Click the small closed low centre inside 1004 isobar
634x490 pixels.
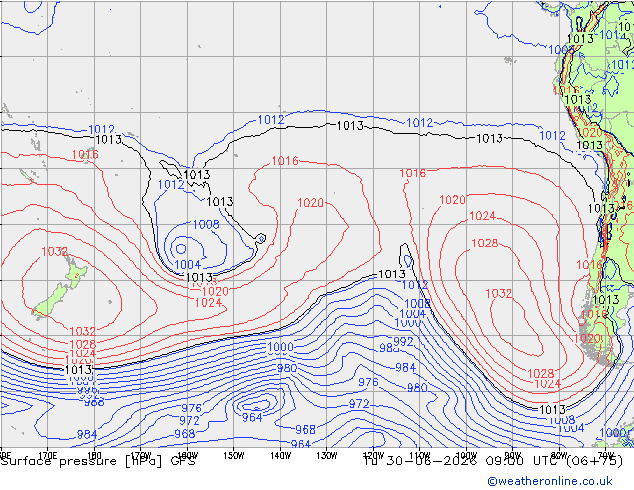pos(181,249)
